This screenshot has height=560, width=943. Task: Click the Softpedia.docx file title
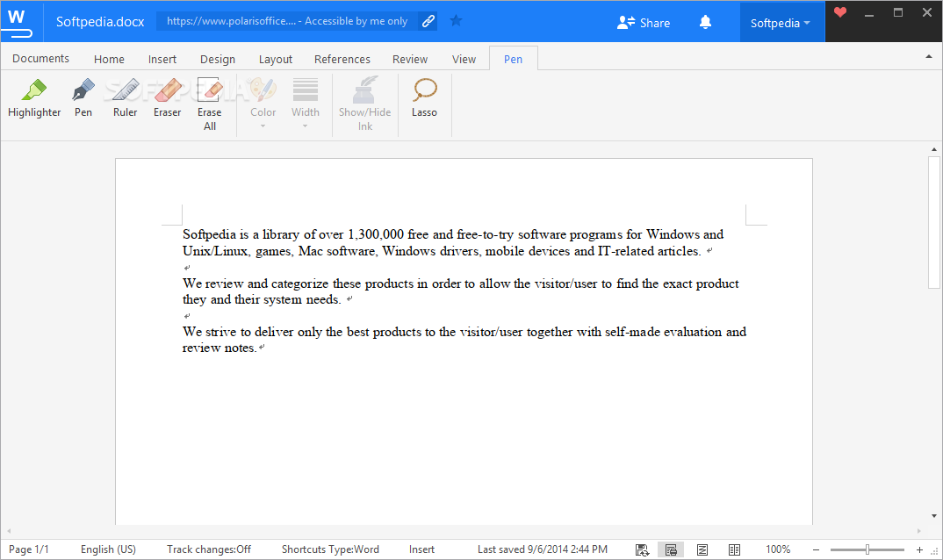pos(100,22)
